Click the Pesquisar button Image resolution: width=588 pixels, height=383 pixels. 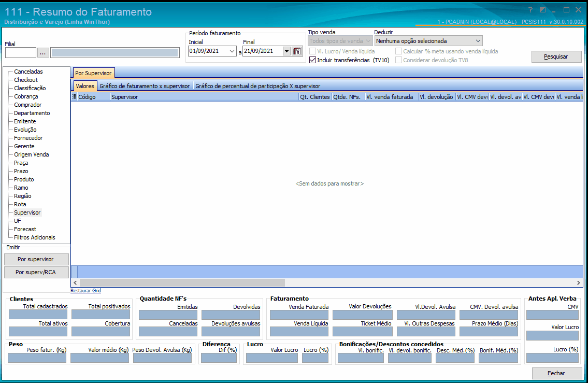coord(556,56)
